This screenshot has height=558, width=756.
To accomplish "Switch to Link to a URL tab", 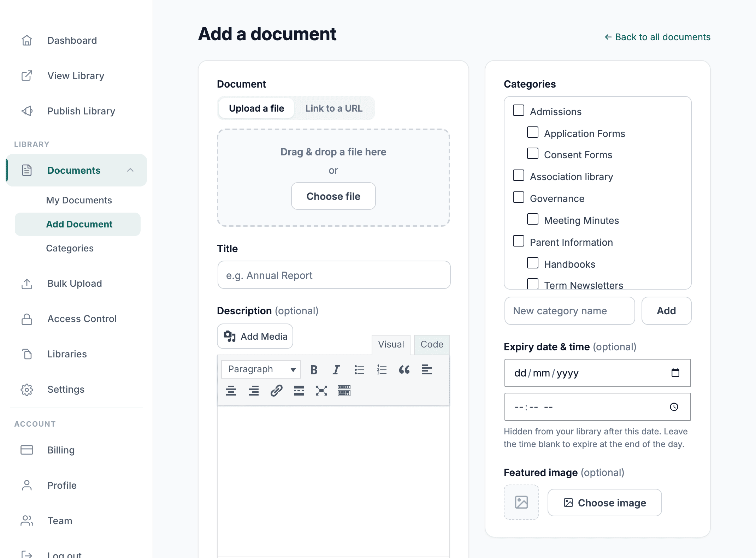I will click(x=334, y=108).
